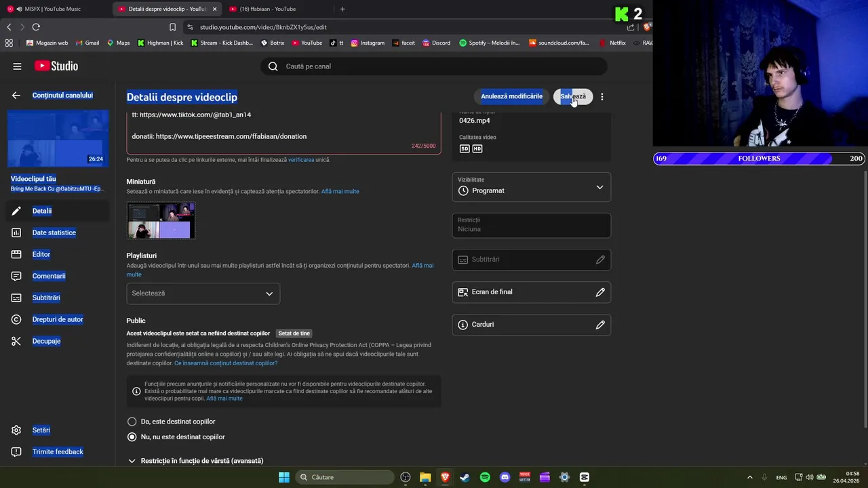Open Spotify from the taskbar
868x488 pixels.
coord(485,477)
